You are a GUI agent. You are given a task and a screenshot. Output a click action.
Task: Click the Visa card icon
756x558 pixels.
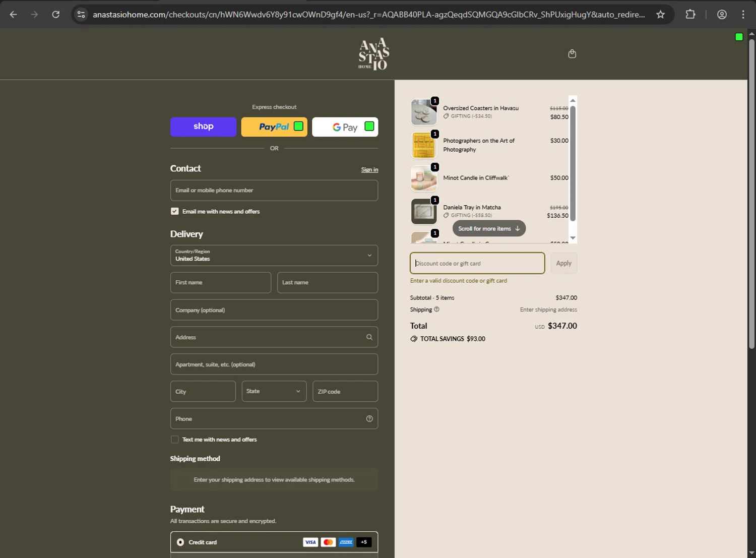point(310,542)
